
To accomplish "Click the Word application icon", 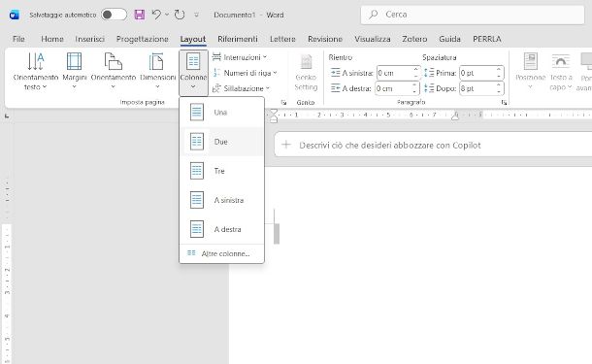I will (x=15, y=15).
